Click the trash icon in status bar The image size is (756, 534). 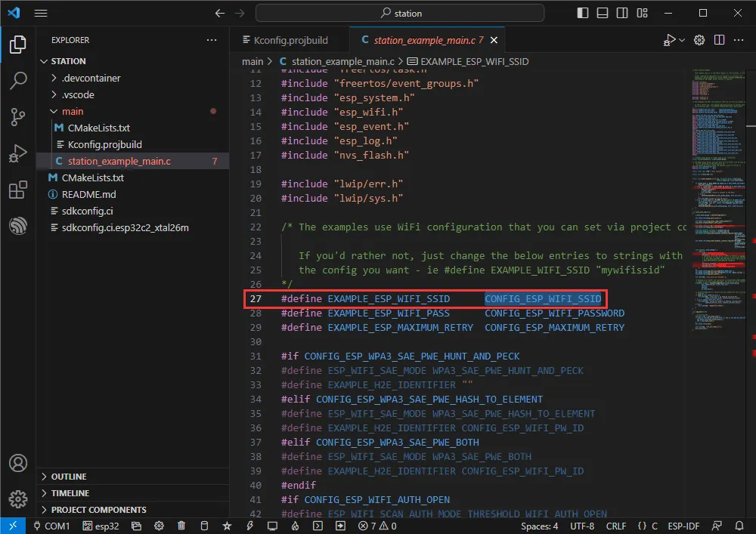tap(181, 526)
